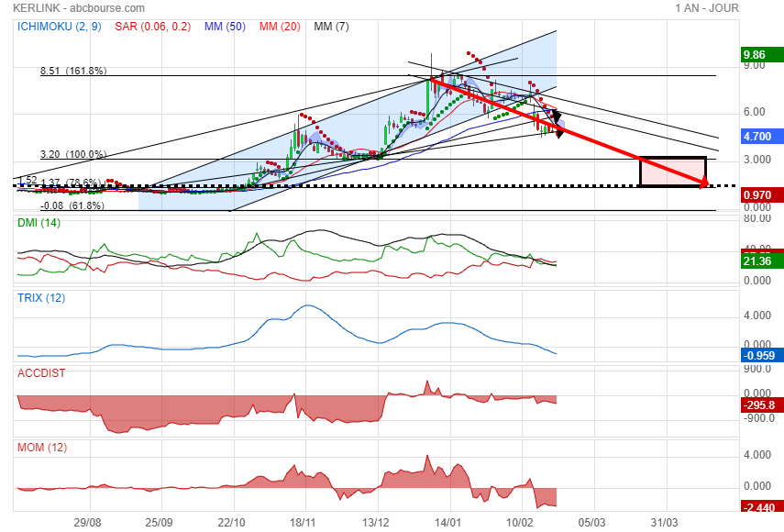This screenshot has height=532, width=784.
Task: Click the green 21.36 DMI value tag
Action: [762, 261]
